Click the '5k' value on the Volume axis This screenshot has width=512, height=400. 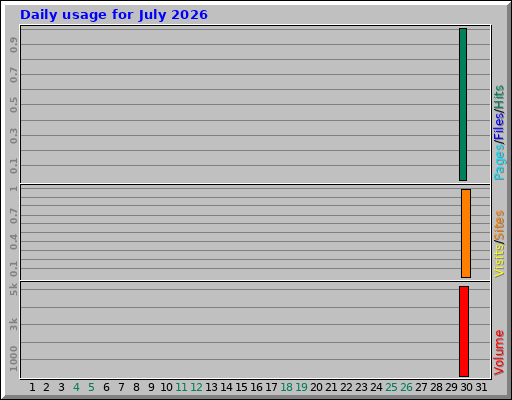click(x=13, y=289)
